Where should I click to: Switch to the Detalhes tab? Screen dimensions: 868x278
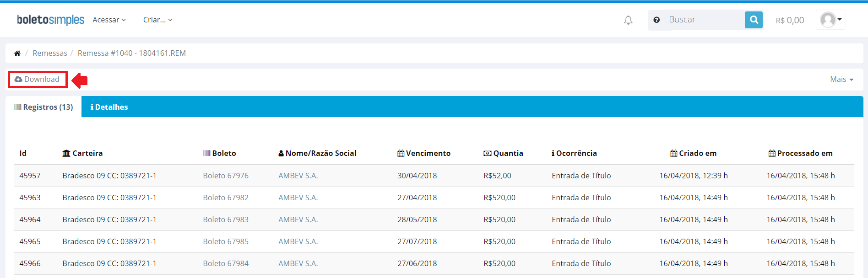click(x=109, y=107)
